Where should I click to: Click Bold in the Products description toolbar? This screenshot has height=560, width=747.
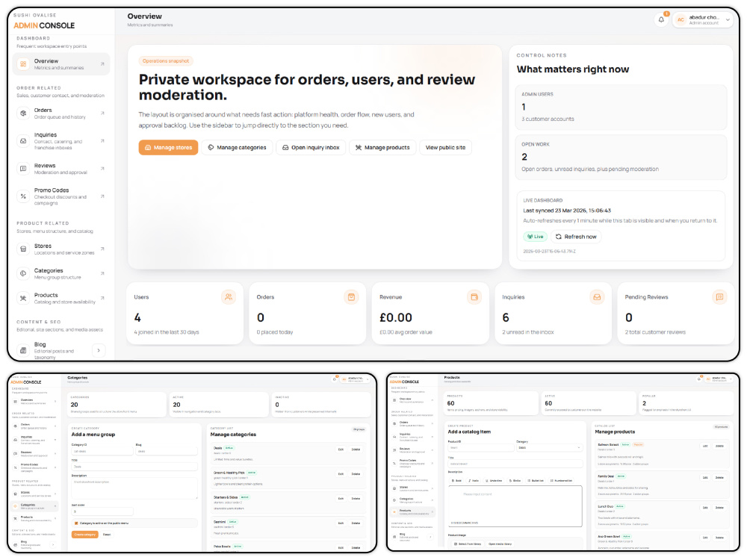456,481
